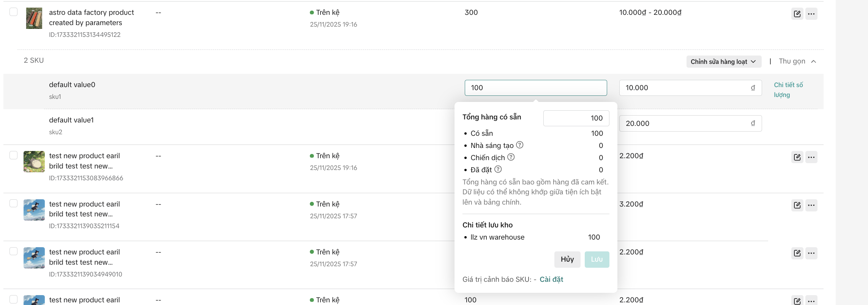Click help icon next to Nhà sáng tạo
Image resolution: width=868 pixels, height=305 pixels.
(x=519, y=145)
